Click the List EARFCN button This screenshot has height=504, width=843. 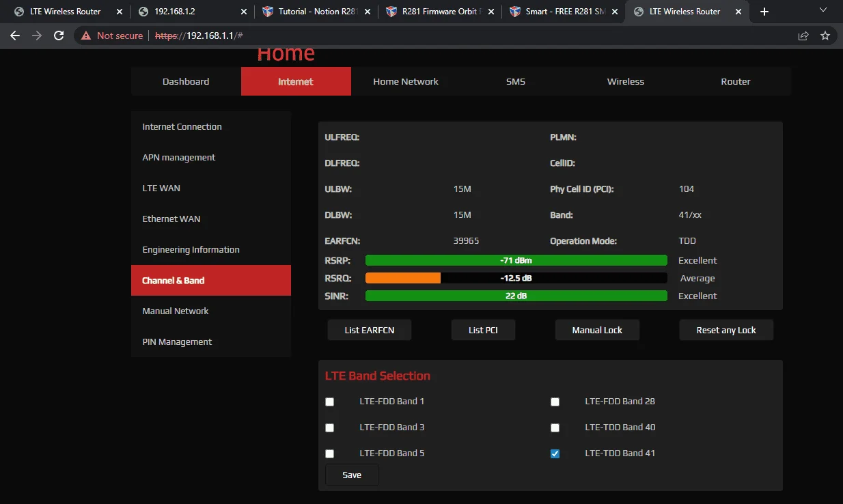(x=369, y=330)
